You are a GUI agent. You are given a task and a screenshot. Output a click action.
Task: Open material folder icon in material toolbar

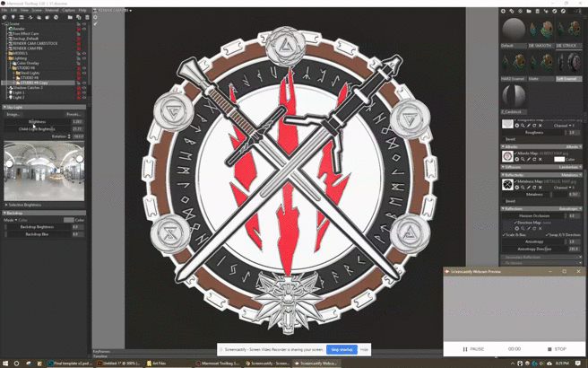[x=529, y=12]
